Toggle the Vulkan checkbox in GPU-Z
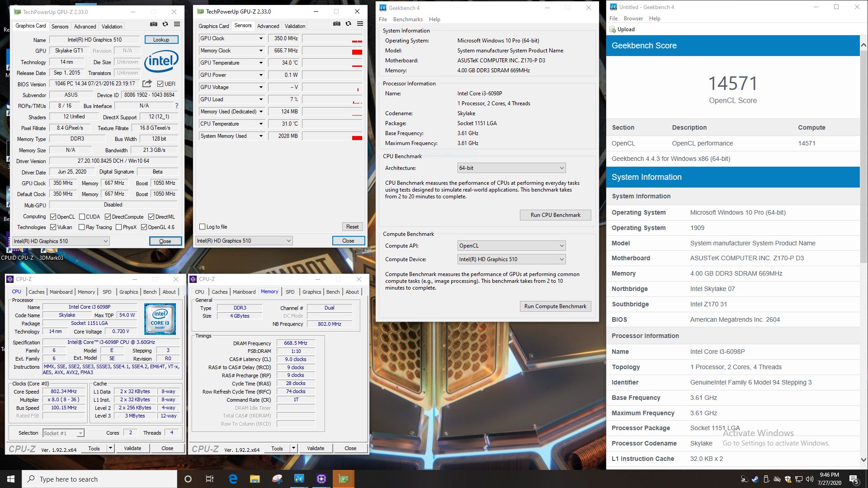This screenshot has width=868, height=488. 53,227
